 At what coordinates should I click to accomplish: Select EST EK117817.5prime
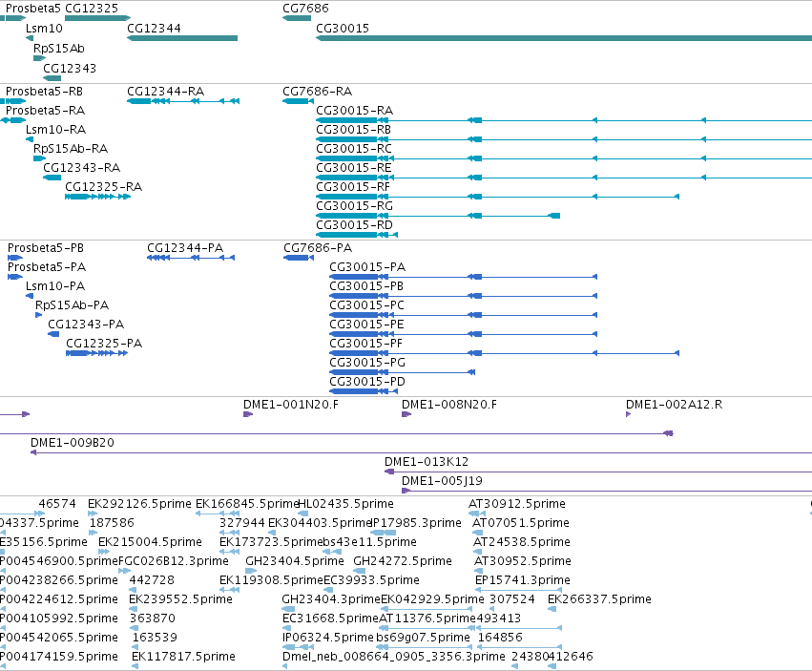click(x=183, y=657)
